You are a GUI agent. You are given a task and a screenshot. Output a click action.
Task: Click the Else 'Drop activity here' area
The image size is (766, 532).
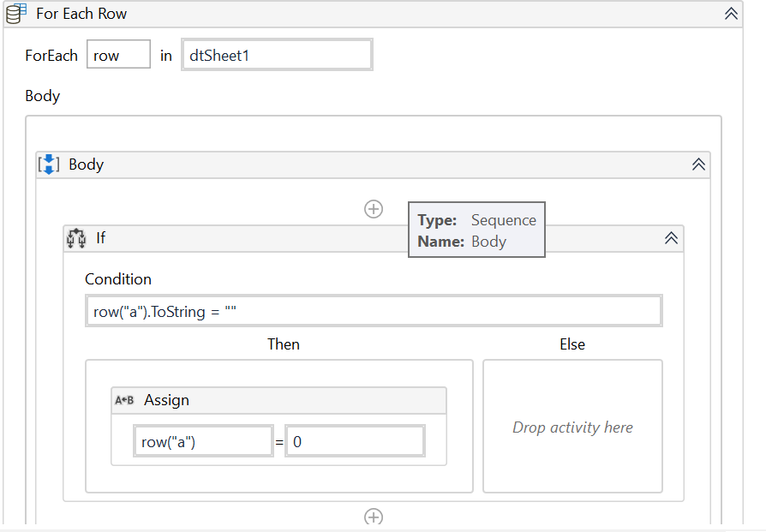click(572, 427)
